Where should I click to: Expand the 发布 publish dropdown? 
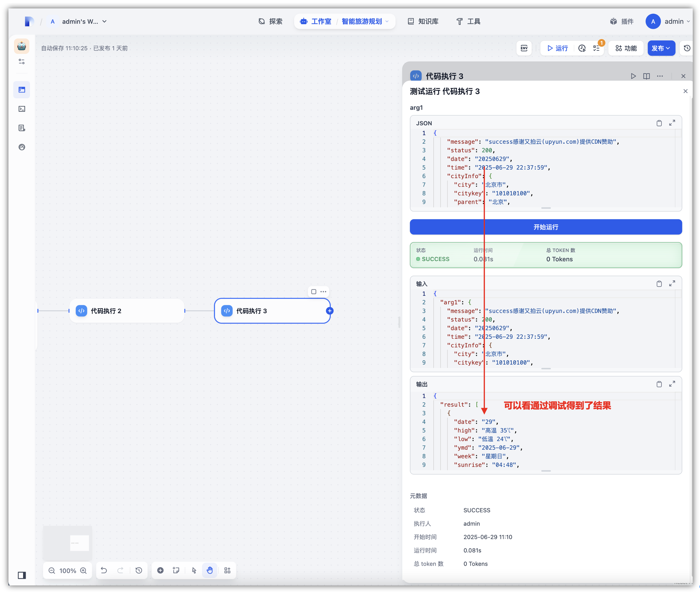(661, 48)
